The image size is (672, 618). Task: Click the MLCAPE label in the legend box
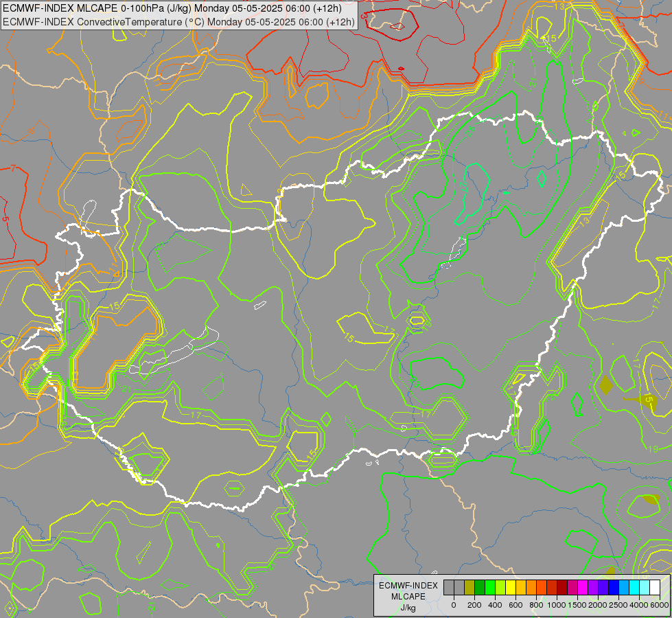(x=408, y=597)
